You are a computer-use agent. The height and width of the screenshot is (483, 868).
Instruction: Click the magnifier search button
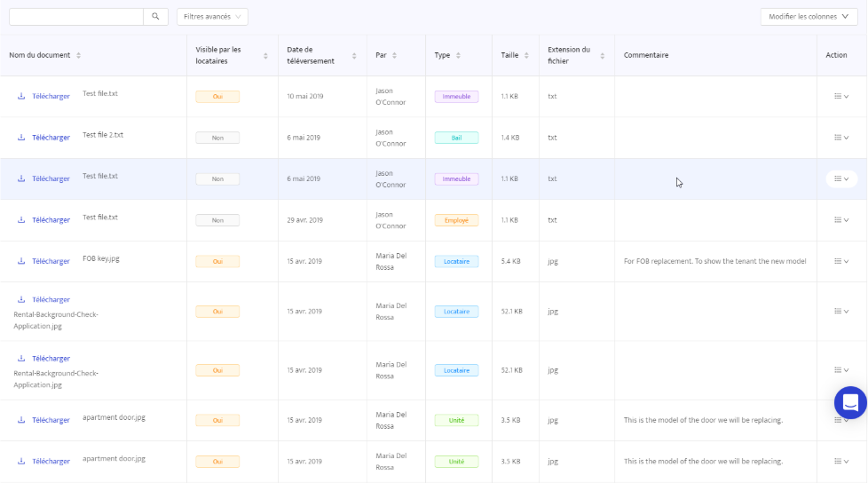click(155, 17)
